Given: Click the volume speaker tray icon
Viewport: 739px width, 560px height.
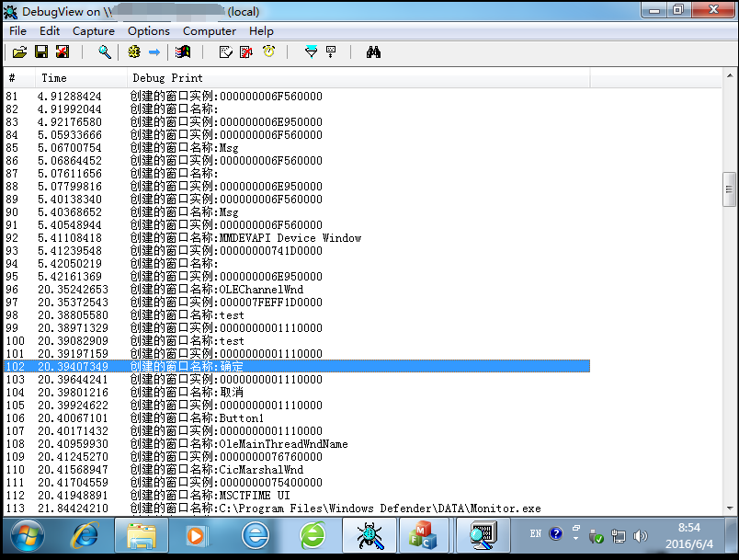Looking at the screenshot, I should tap(640, 536).
